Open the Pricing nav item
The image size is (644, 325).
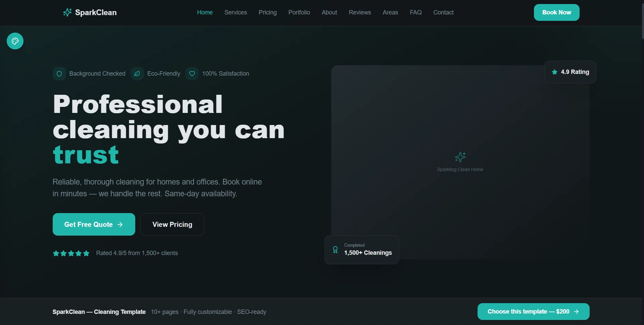tap(267, 12)
